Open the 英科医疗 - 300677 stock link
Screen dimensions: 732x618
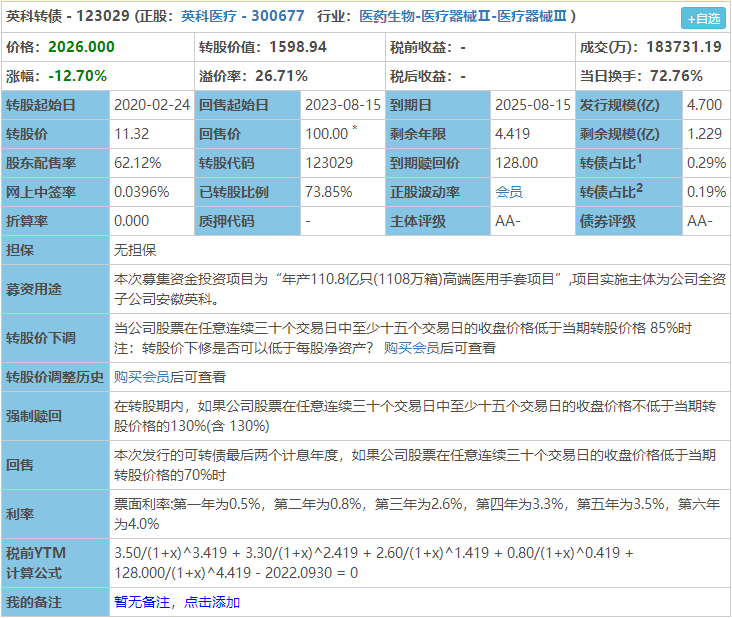(x=242, y=16)
